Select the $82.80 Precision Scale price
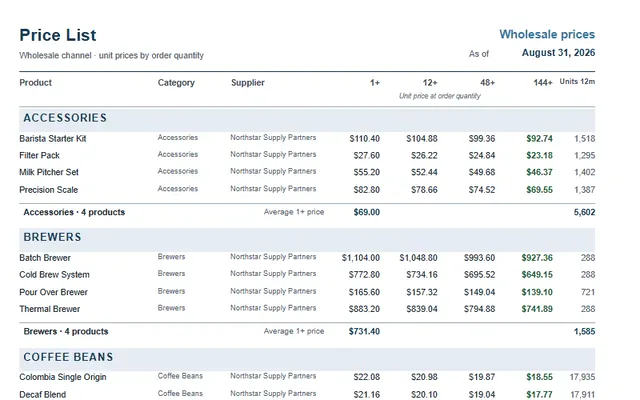The width and height of the screenshot is (640, 400). pos(367,190)
